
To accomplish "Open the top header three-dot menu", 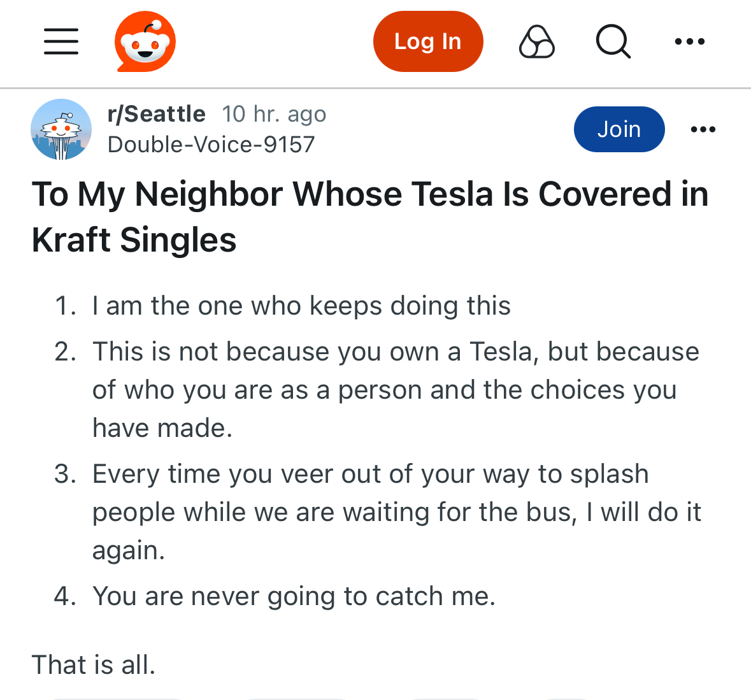I will 689,42.
